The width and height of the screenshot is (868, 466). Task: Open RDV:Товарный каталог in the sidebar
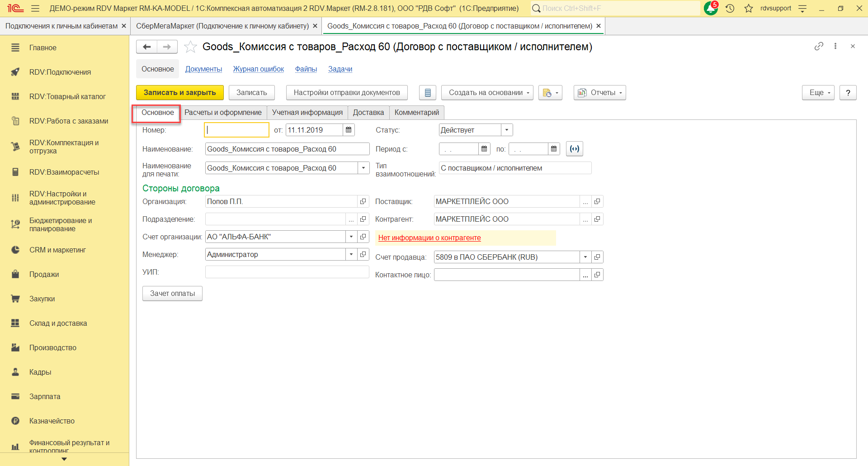click(x=67, y=96)
